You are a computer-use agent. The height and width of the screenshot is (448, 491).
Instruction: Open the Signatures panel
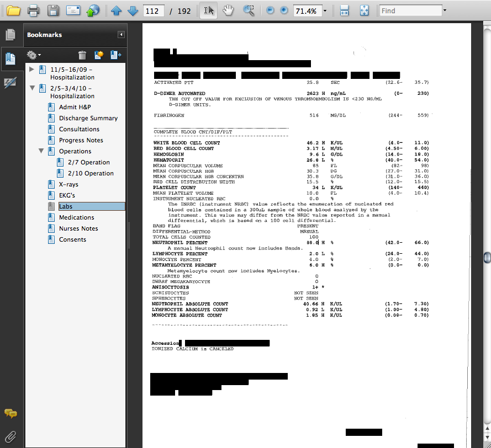pyautogui.click(x=10, y=82)
